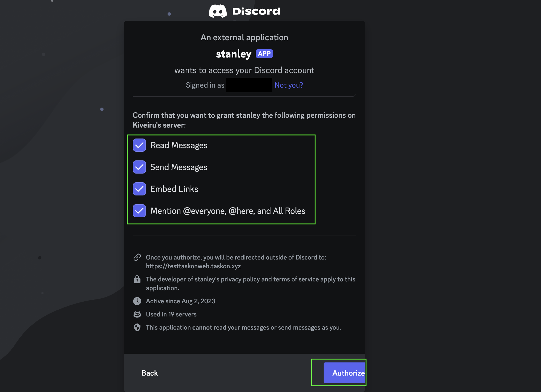Screen dimensions: 541x392
Task: Click the Discord logo icon
Action: (x=218, y=11)
